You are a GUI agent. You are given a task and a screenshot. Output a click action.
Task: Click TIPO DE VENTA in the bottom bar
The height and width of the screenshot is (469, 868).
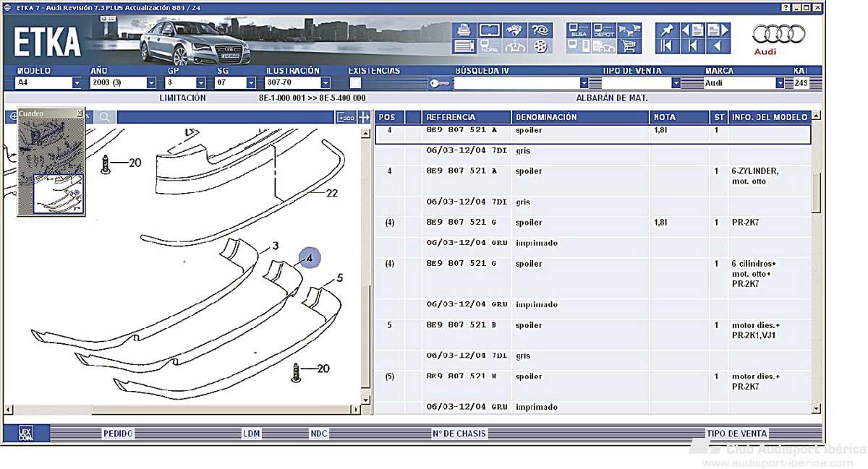click(737, 434)
